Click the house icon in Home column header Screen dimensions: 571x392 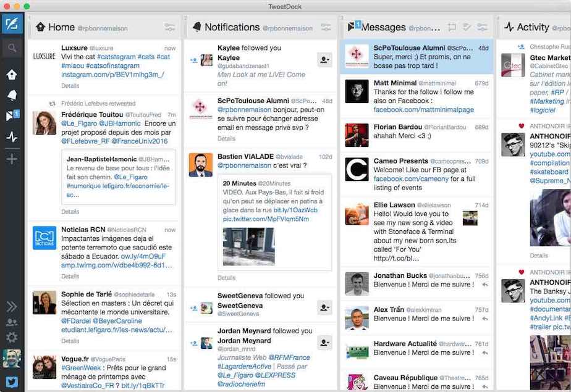40,27
